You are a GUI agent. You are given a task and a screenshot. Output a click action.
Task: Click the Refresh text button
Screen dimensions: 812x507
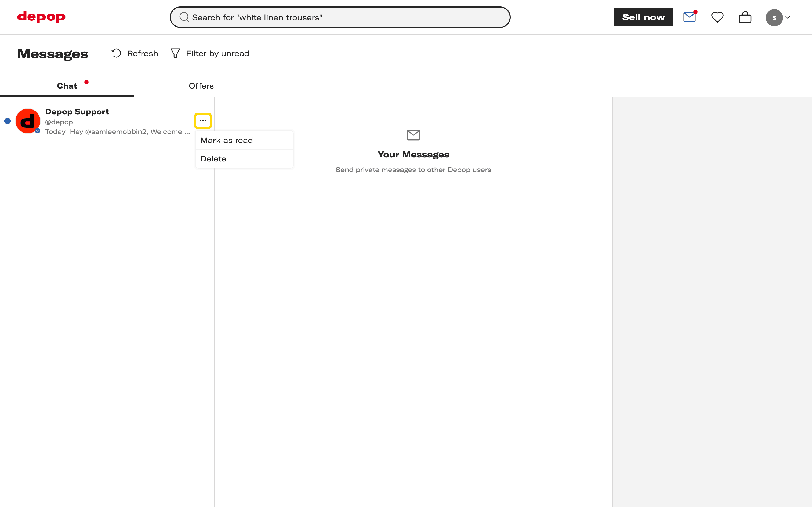click(x=143, y=54)
